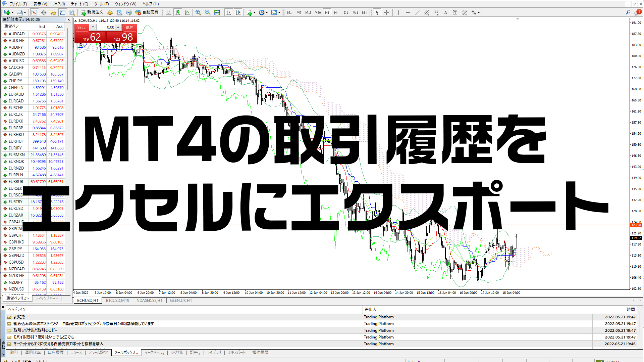Select the crosshair cursor tool
The width and height of the screenshot is (644, 362).
pos(386,12)
